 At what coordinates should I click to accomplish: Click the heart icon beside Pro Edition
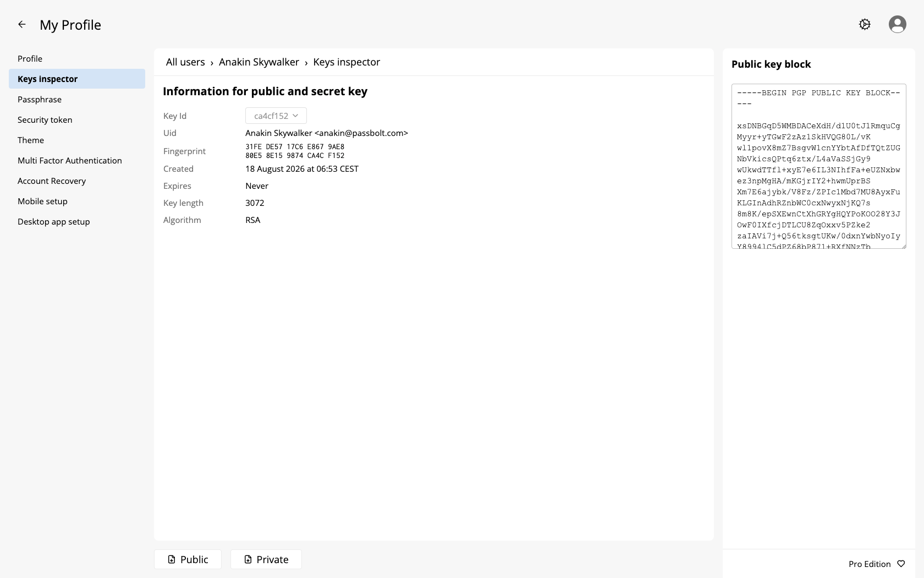[901, 564]
